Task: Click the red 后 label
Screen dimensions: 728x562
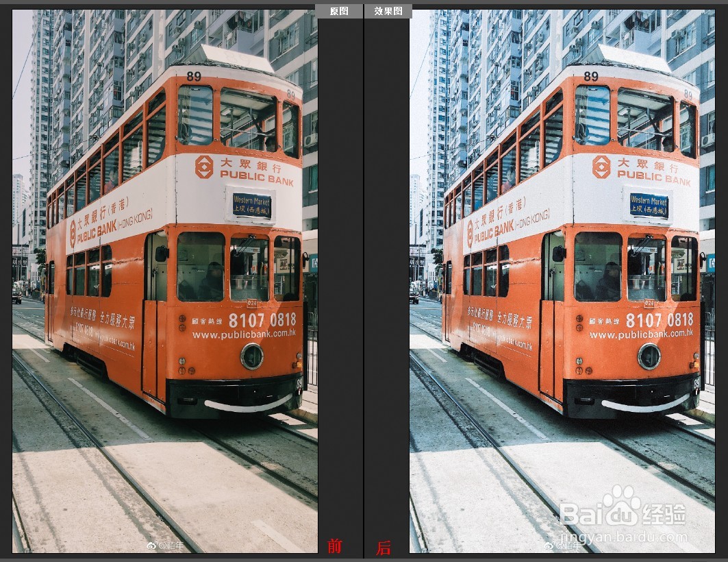Action: 384,548
